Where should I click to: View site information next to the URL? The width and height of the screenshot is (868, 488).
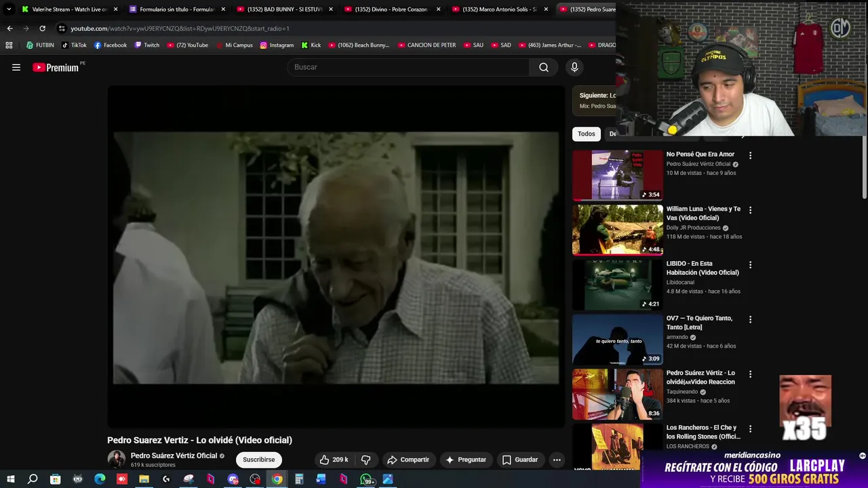(62, 28)
